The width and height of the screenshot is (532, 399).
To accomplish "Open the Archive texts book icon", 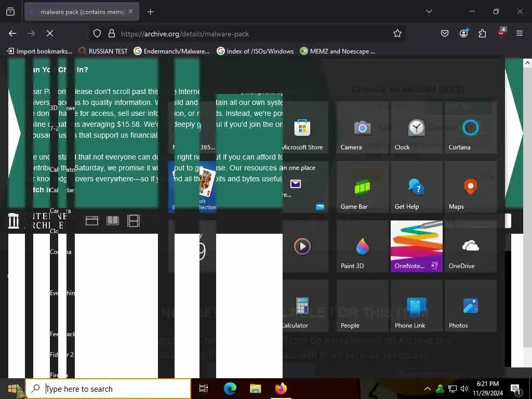I will click(113, 221).
